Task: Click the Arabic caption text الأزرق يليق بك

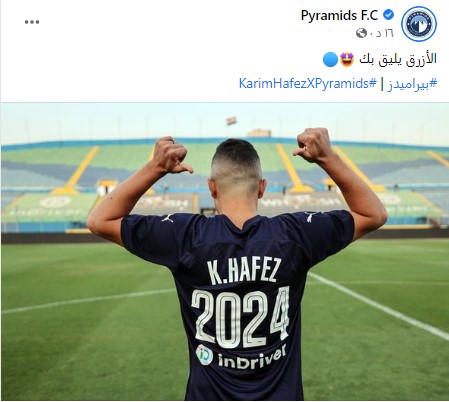Action: (x=398, y=60)
